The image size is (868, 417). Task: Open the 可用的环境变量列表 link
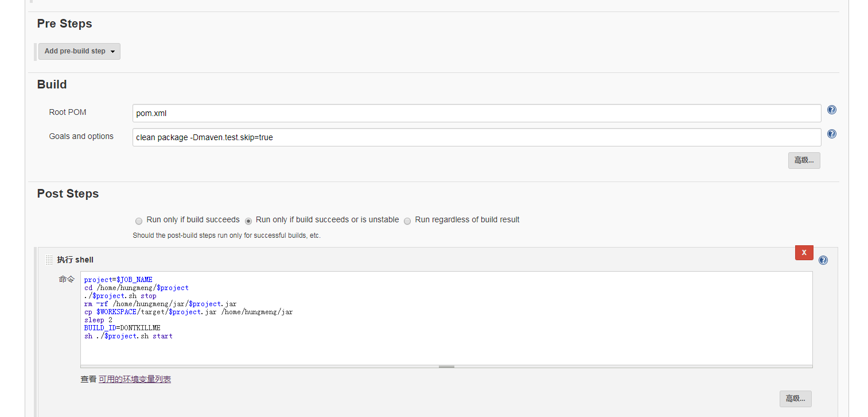(135, 380)
